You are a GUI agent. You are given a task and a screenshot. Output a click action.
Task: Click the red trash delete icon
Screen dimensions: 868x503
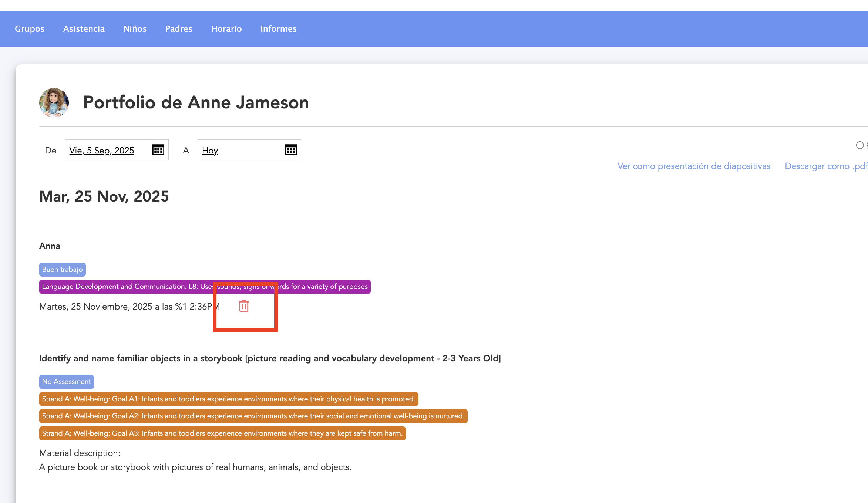tap(243, 306)
